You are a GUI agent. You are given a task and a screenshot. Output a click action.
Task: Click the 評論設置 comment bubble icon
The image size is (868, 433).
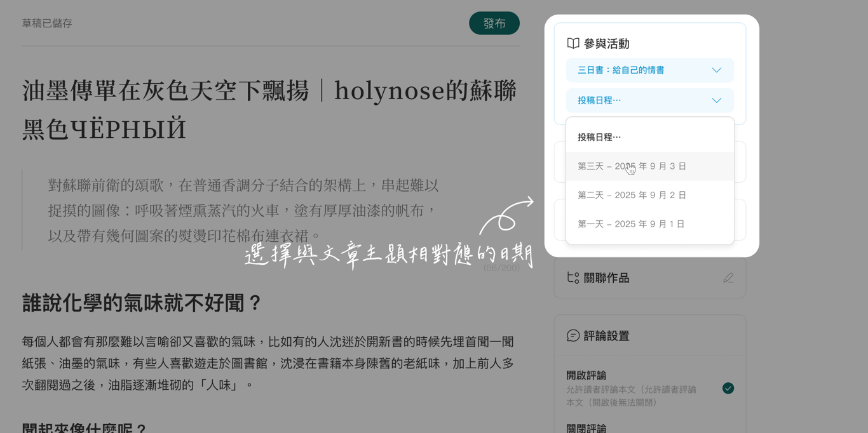click(x=573, y=336)
